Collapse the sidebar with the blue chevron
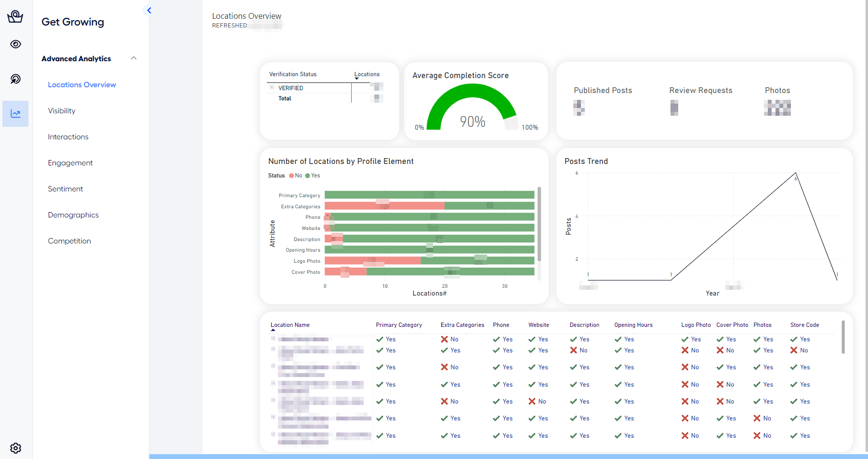This screenshot has width=868, height=459. click(x=149, y=10)
